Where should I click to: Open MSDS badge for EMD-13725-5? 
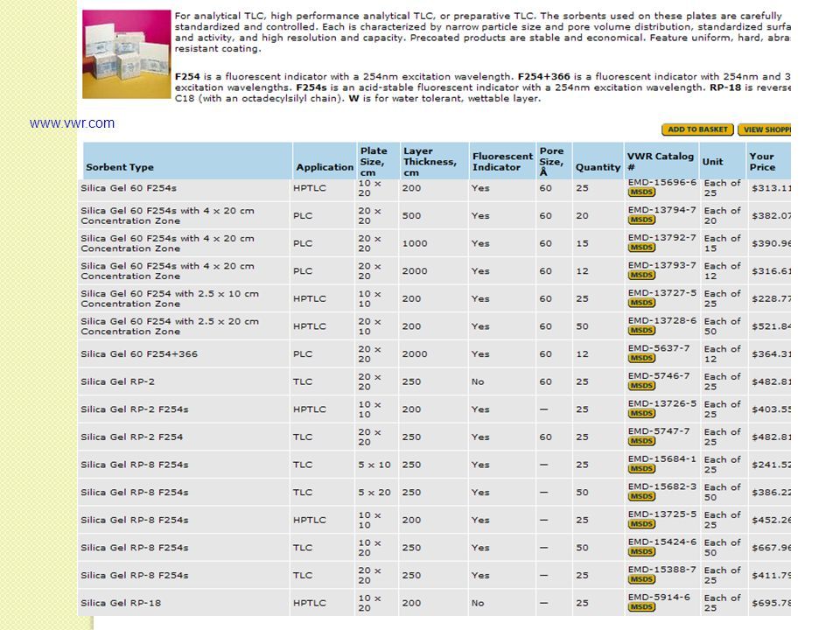coord(641,524)
